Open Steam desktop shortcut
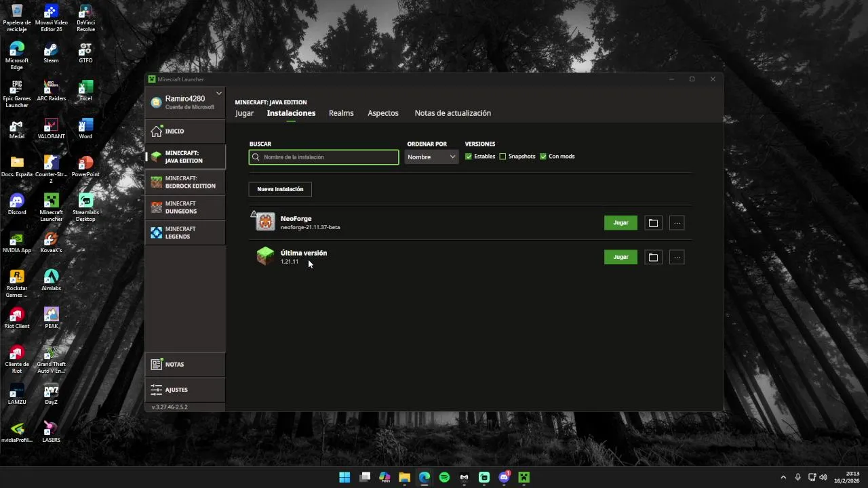 point(51,53)
